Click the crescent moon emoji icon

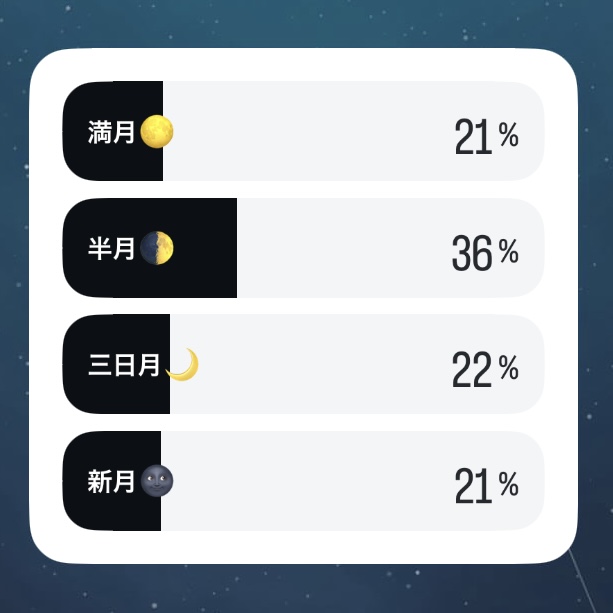pyautogui.click(x=182, y=364)
